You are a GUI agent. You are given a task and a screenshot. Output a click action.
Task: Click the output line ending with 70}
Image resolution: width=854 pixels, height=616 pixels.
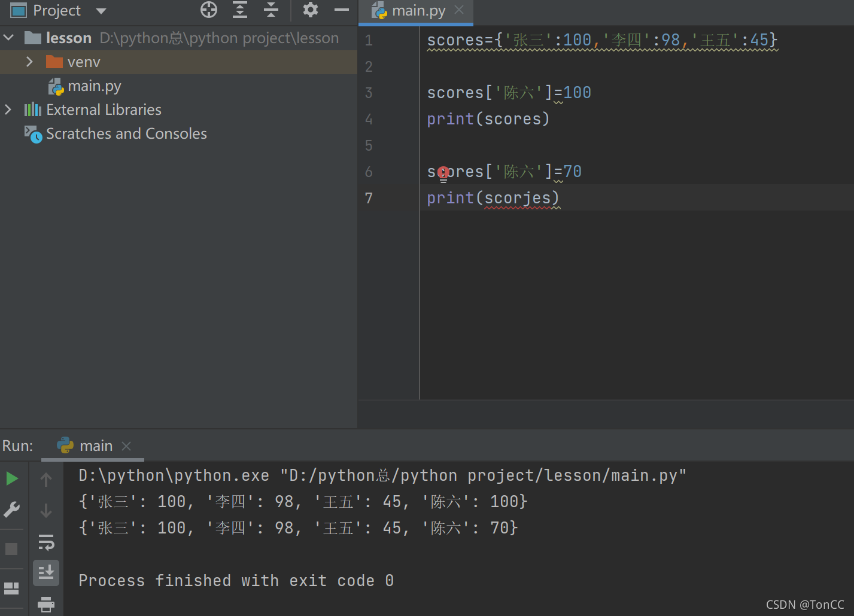click(298, 528)
